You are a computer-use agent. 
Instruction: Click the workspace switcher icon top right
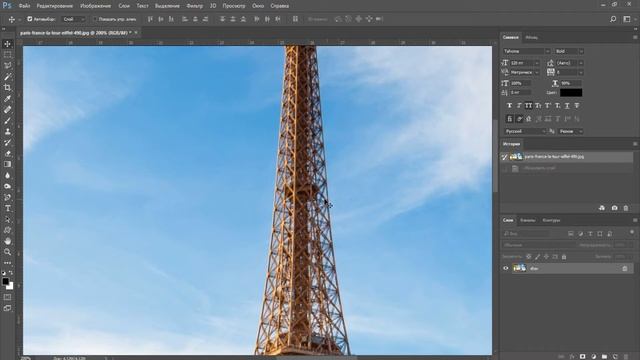(627, 19)
